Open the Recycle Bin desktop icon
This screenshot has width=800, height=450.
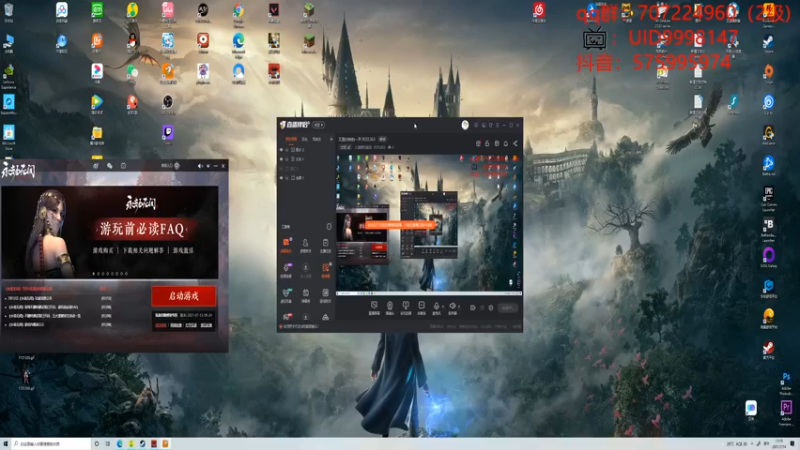tap(9, 10)
